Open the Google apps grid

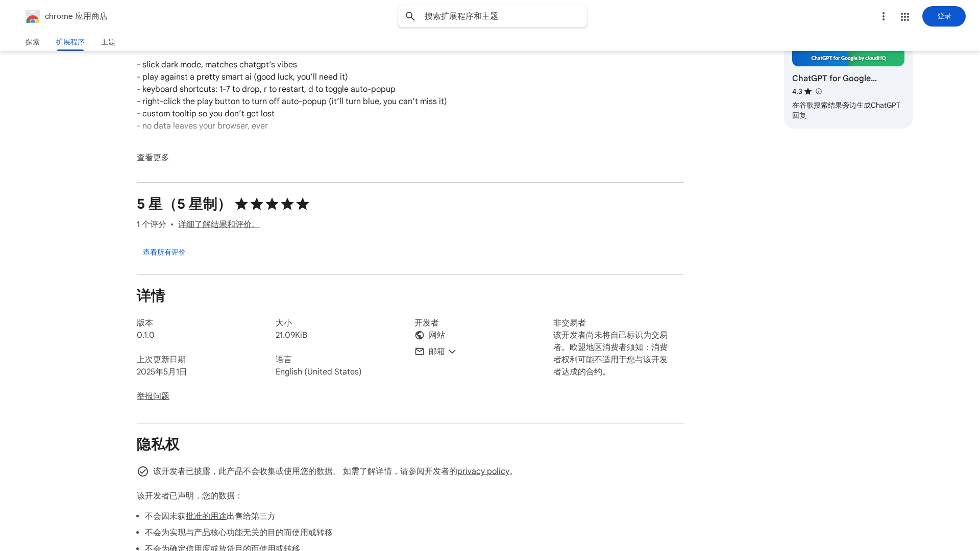[x=905, y=17]
